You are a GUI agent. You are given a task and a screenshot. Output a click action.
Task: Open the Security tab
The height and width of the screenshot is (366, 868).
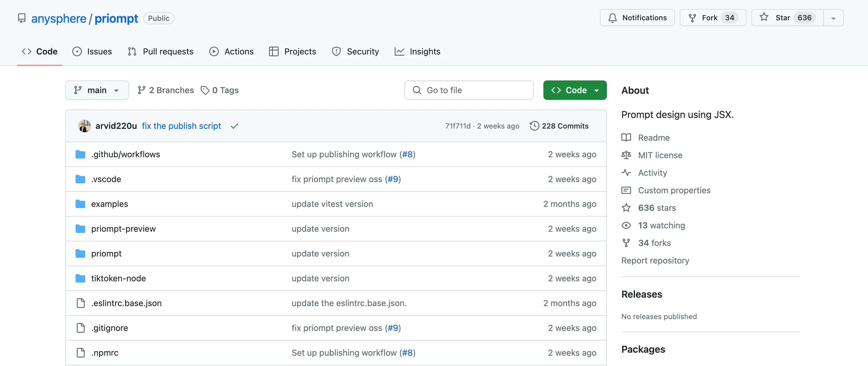pos(355,51)
